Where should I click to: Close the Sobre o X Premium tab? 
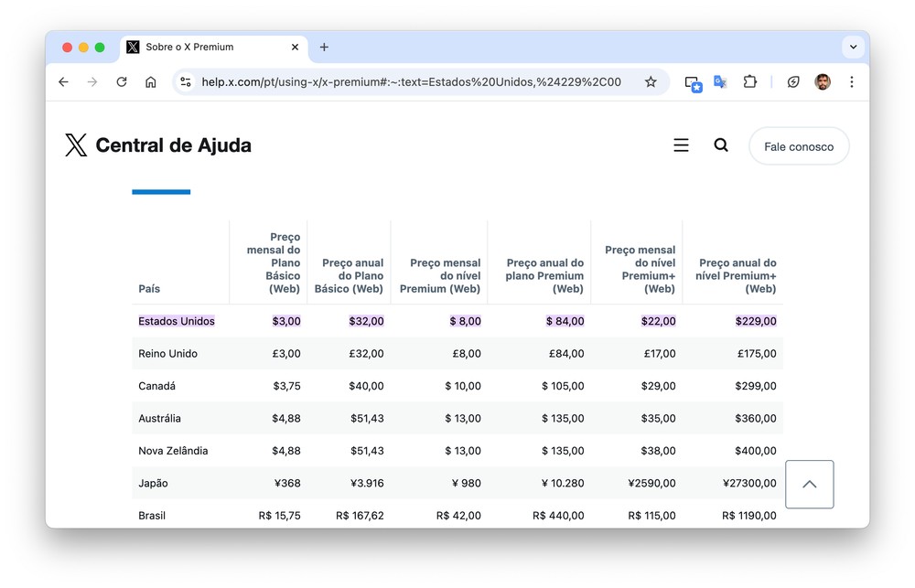[x=296, y=48]
